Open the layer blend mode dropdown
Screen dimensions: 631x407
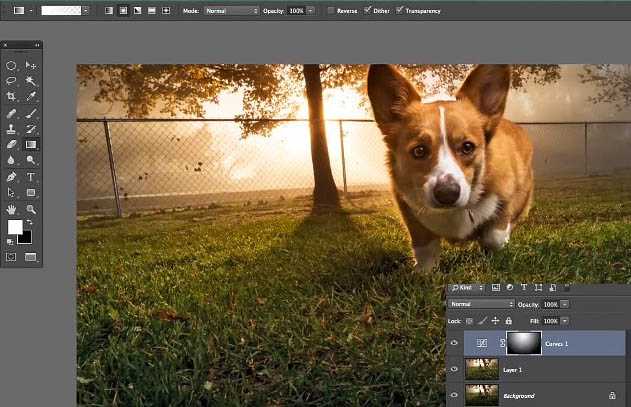pos(481,304)
